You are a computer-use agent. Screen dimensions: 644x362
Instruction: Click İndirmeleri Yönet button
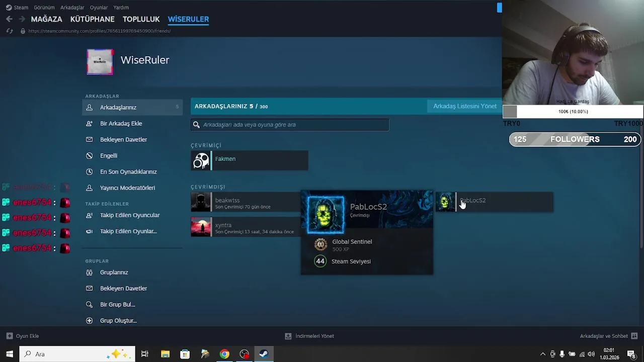click(x=309, y=336)
